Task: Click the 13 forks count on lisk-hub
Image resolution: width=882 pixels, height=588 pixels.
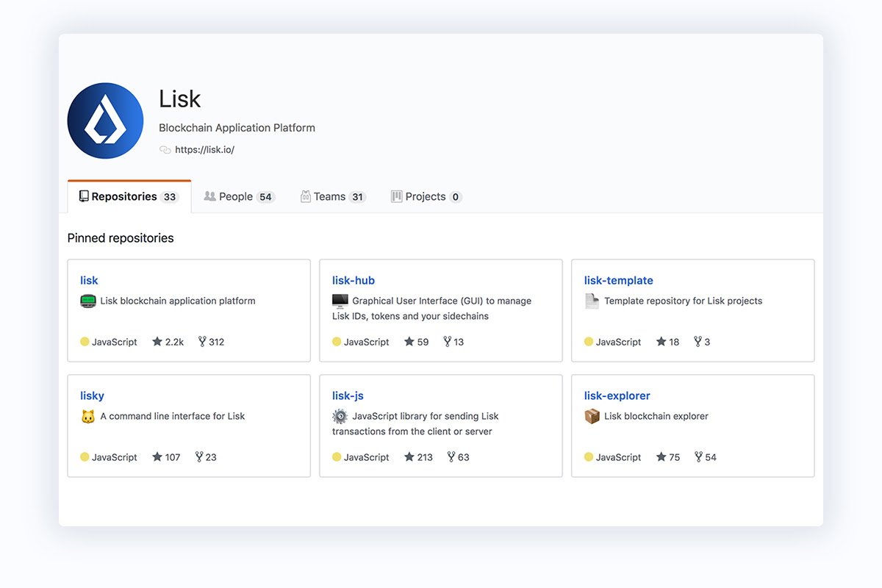Action: click(x=459, y=342)
